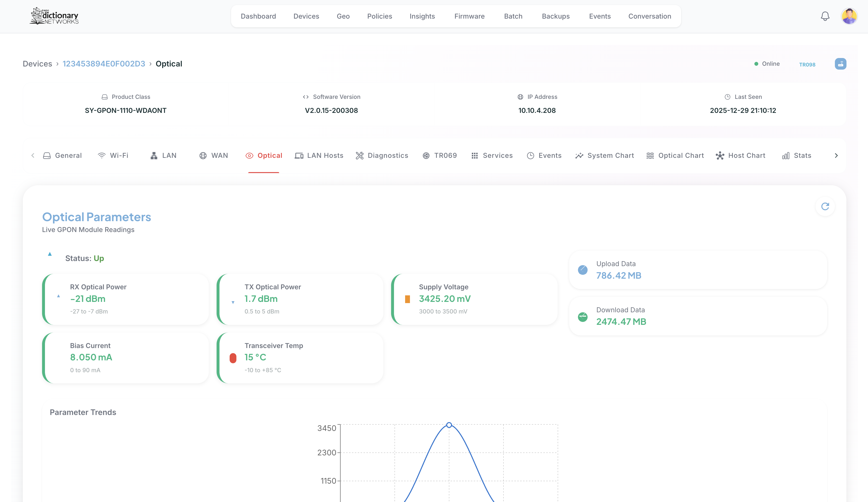The width and height of the screenshot is (868, 502).
Task: Open Firmware in the top navigation
Action: coord(469,16)
